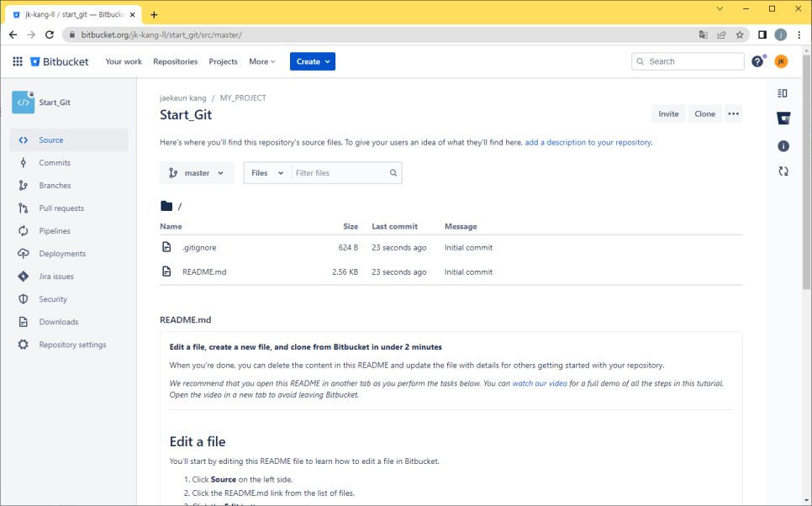812x506 pixels.
Task: Click the Commits icon in sidebar
Action: tap(24, 162)
